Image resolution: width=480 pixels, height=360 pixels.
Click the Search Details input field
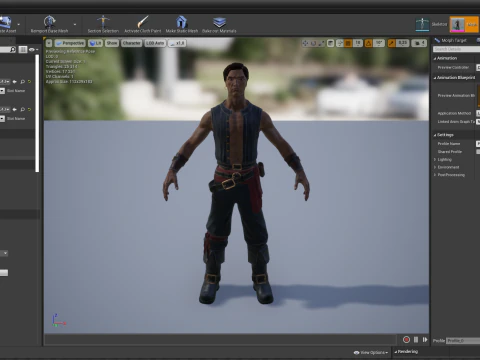click(x=456, y=49)
